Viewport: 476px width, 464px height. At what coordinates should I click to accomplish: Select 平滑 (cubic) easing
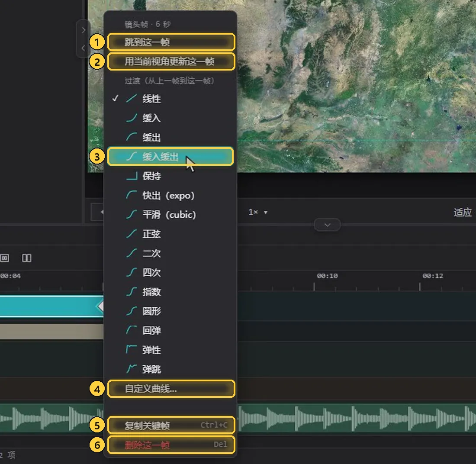coord(170,215)
